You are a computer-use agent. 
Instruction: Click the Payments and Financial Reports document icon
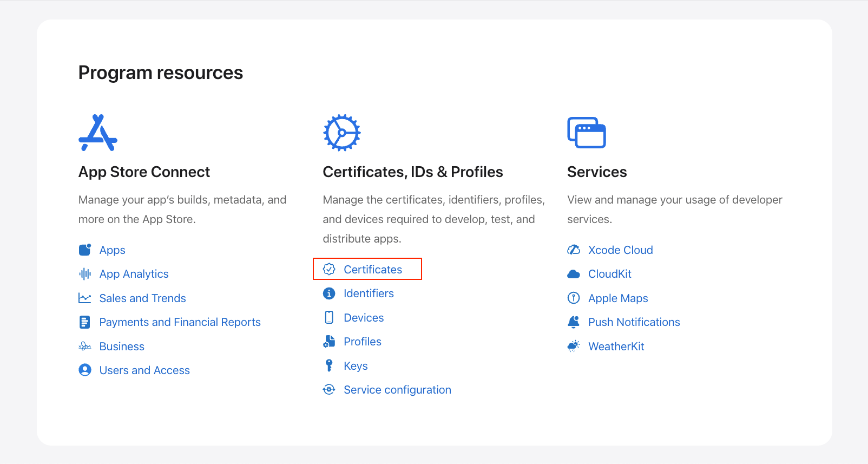(x=85, y=322)
